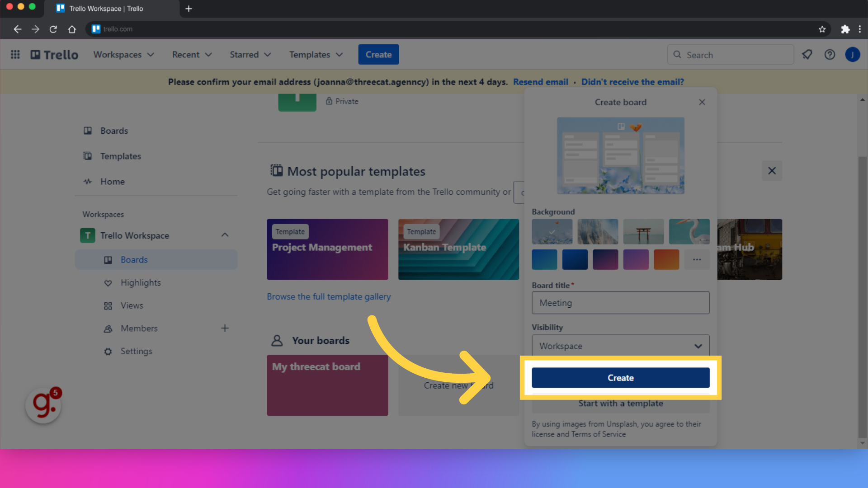Image resolution: width=868 pixels, height=488 pixels.
Task: Click the Add member plus icon
Action: coord(225,328)
